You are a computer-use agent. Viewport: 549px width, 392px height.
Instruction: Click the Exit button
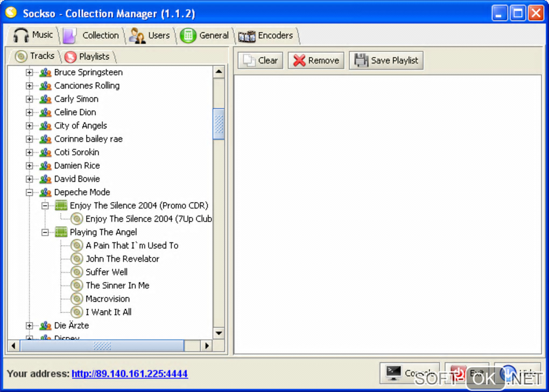[467, 373]
